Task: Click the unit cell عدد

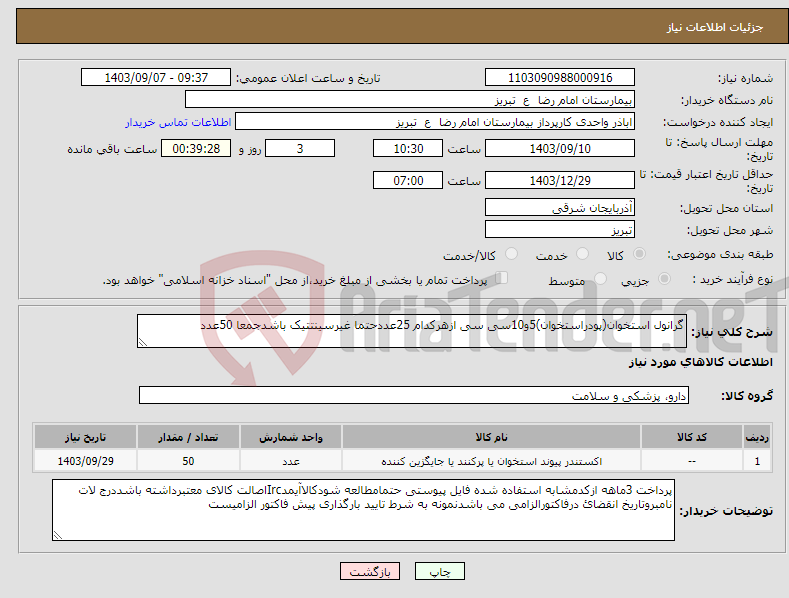Action: [291, 461]
